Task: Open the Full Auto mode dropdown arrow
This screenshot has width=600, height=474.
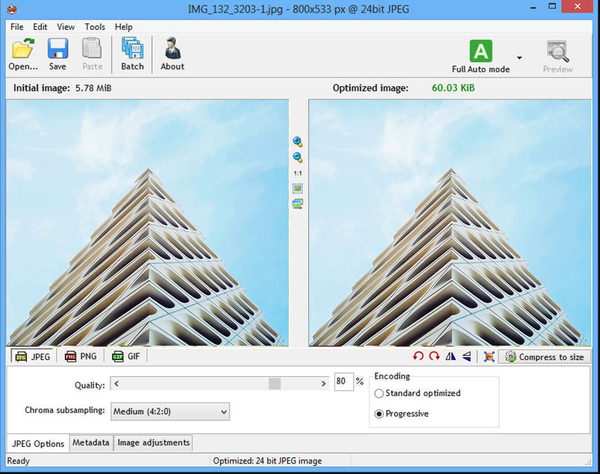Action: coord(519,57)
